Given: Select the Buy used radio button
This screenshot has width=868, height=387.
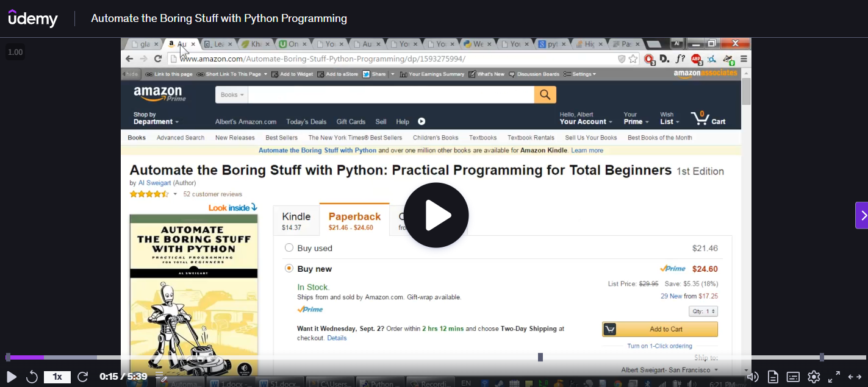Looking at the screenshot, I should pyautogui.click(x=289, y=248).
